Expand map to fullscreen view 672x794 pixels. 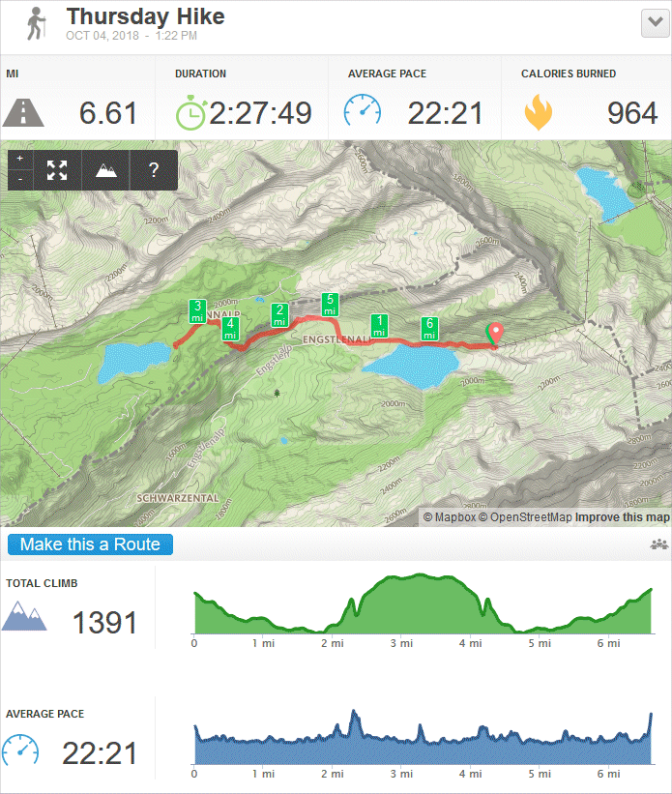[x=57, y=170]
